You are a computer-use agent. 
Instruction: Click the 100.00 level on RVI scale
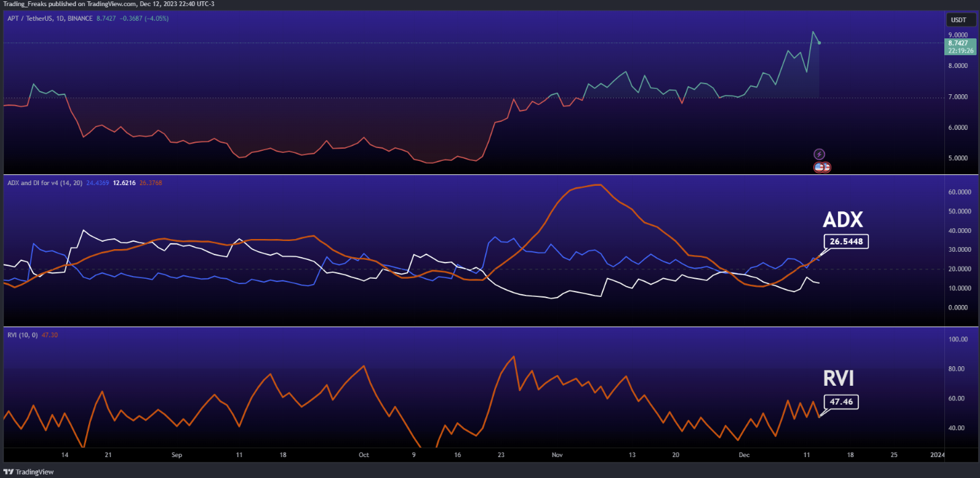pyautogui.click(x=957, y=339)
